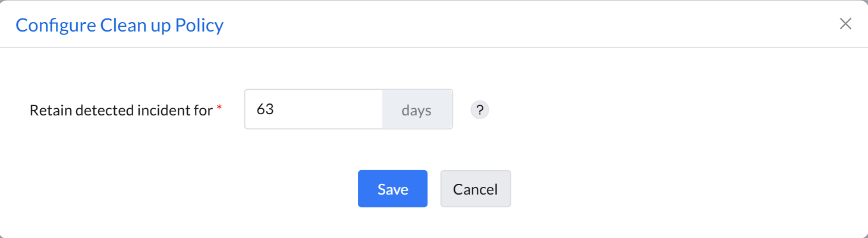Image resolution: width=868 pixels, height=238 pixels.
Task: Click the gray days addon box
Action: (417, 109)
